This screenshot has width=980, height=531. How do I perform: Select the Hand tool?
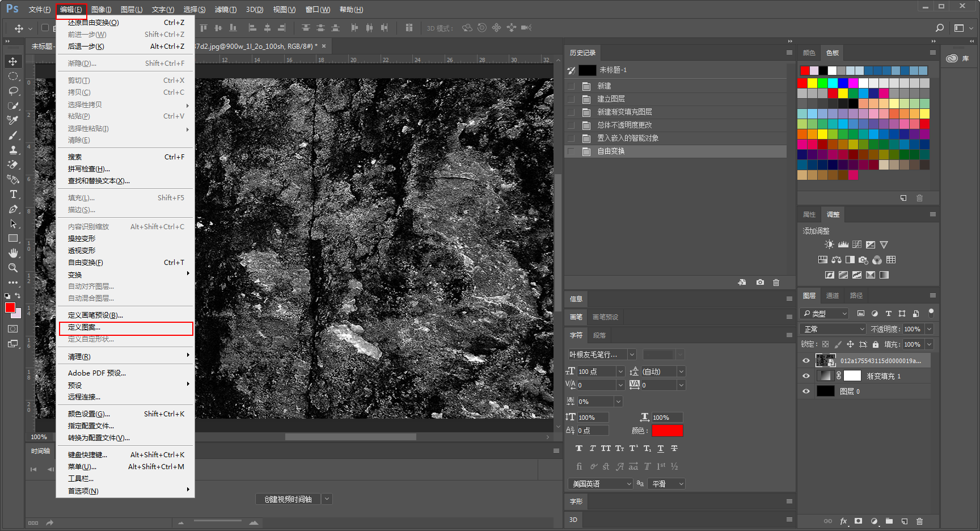(13, 253)
